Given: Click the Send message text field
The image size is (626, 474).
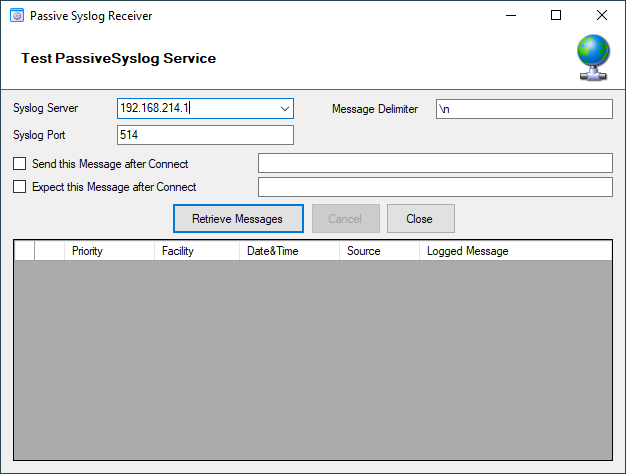Looking at the screenshot, I should pos(434,163).
